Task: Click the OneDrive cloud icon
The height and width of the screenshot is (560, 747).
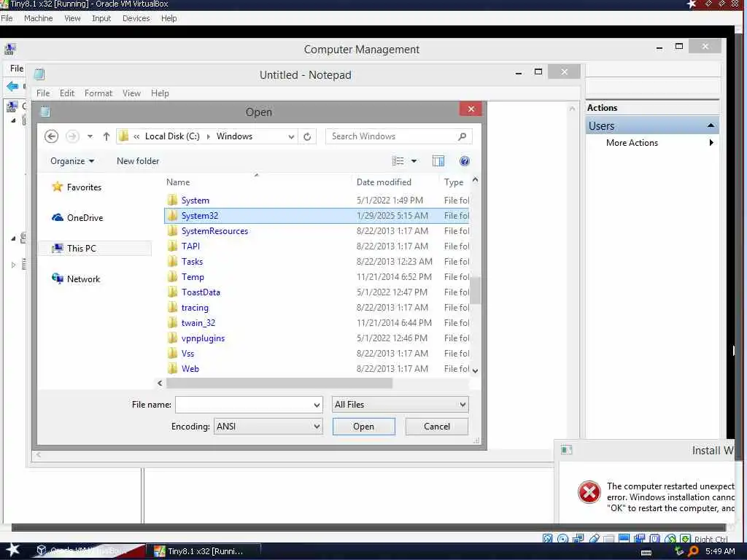Action: click(57, 217)
